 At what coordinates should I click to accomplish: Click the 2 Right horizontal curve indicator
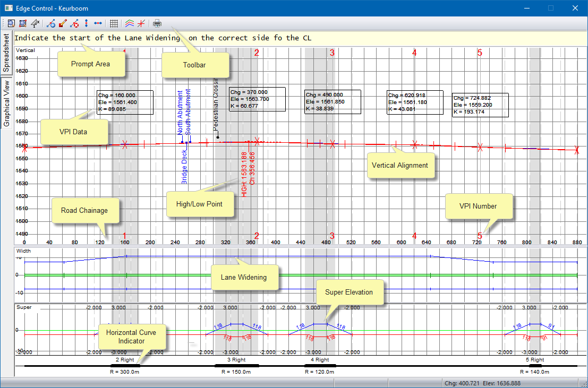[x=125, y=365]
